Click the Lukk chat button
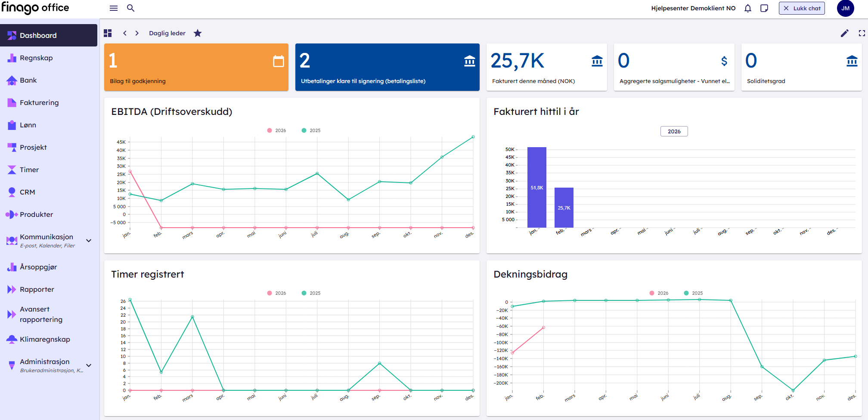868x420 pixels. [x=802, y=8]
